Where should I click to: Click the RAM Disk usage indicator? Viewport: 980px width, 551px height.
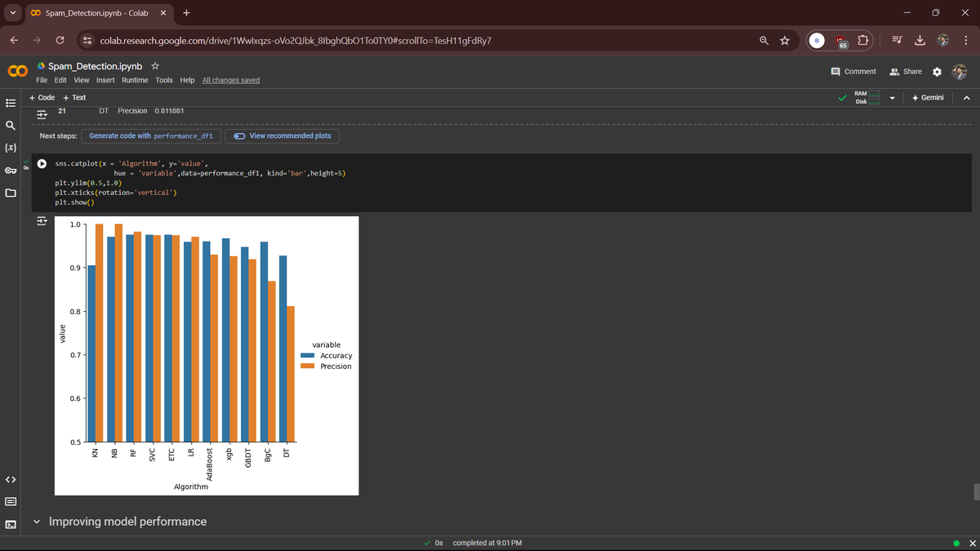point(866,98)
